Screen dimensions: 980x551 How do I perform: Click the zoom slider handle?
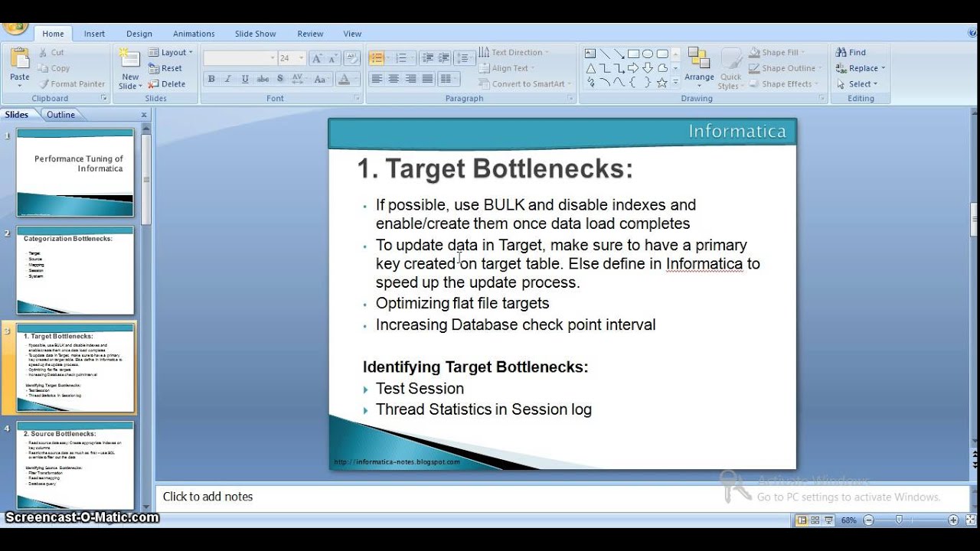[899, 520]
